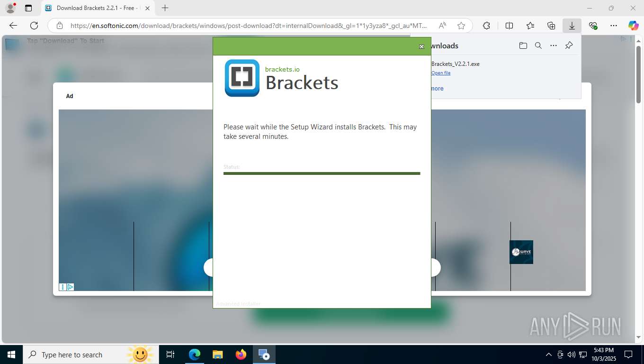Launch Firefox from the taskbar
The image size is (644, 364).
(x=241, y=355)
